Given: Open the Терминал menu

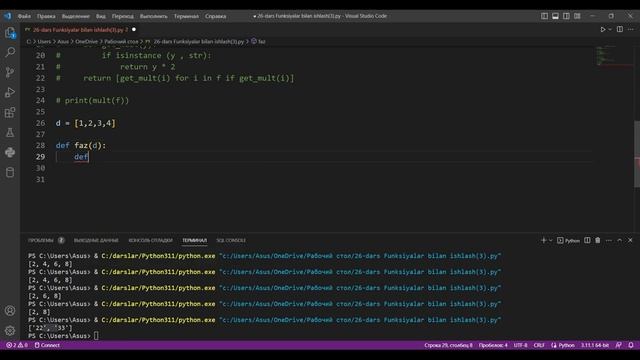Looking at the screenshot, I should [x=186, y=16].
